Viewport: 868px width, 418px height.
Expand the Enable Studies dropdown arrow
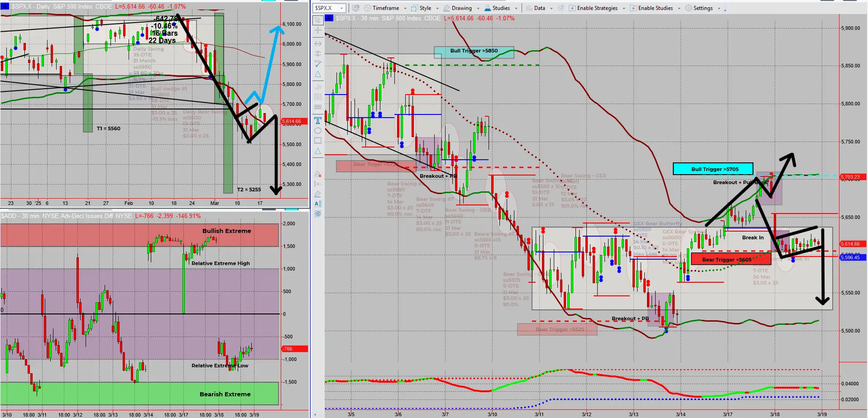(x=679, y=8)
